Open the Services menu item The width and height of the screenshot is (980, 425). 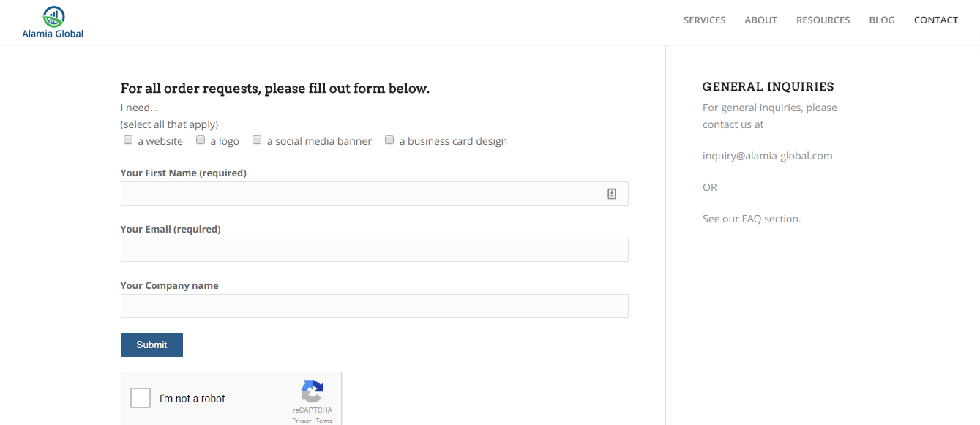point(704,20)
